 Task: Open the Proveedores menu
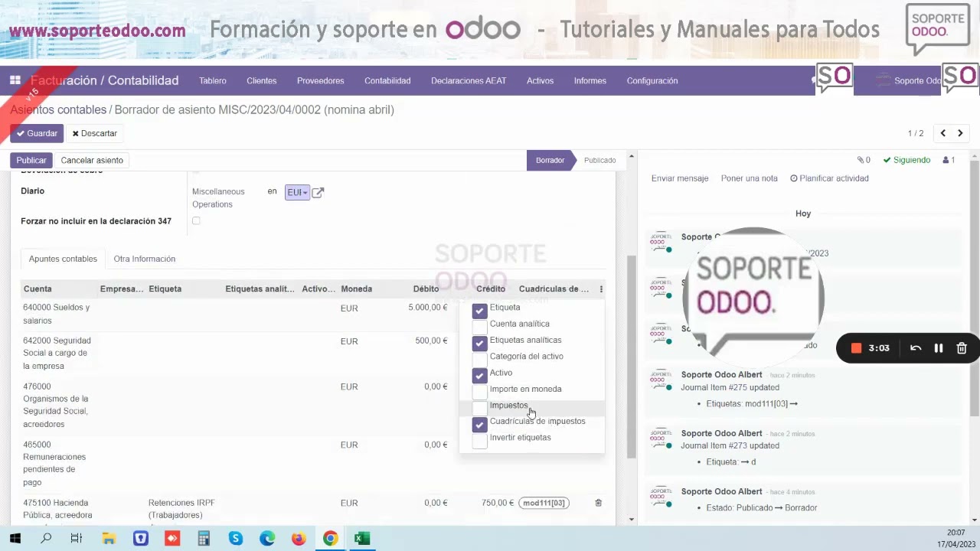pyautogui.click(x=321, y=80)
